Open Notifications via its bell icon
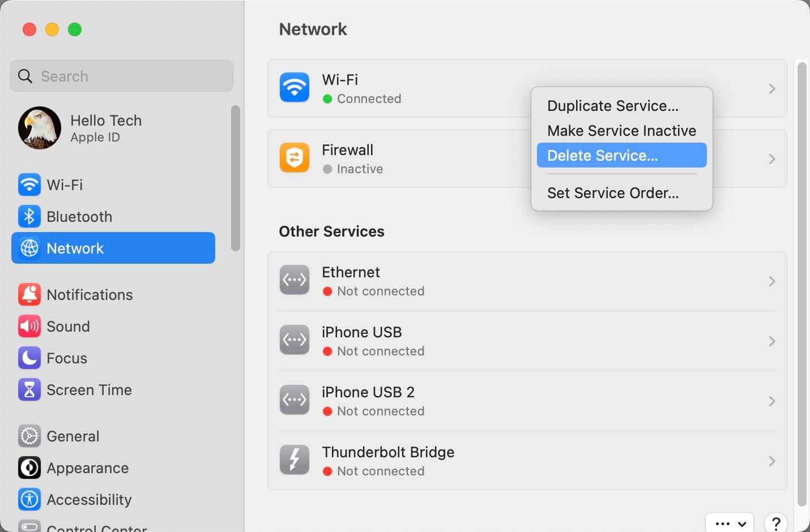810x532 pixels. [29, 294]
